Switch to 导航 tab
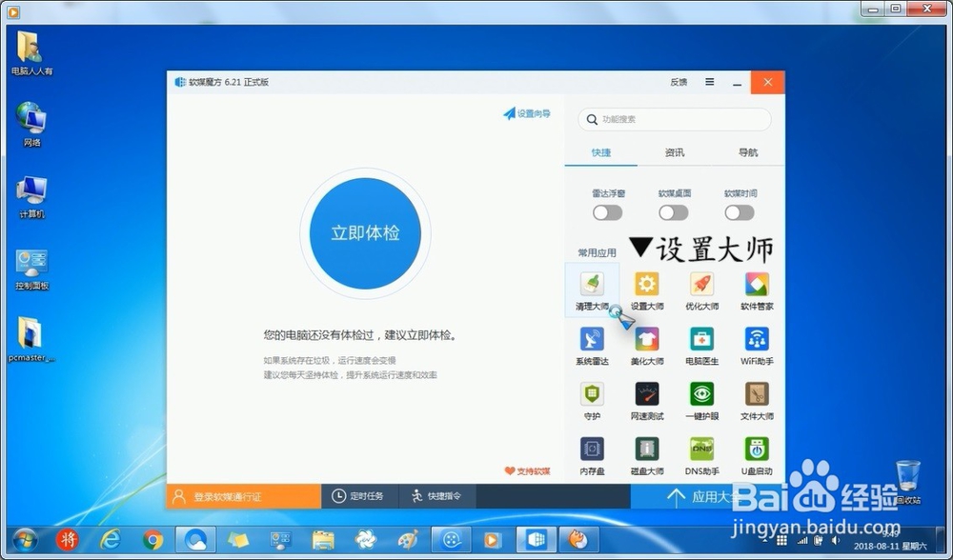The height and width of the screenshot is (560, 953). [747, 152]
